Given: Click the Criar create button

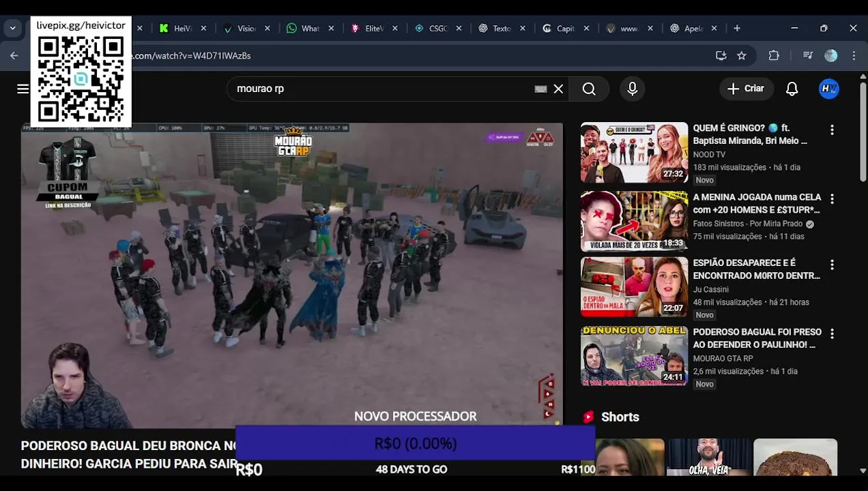Looking at the screenshot, I should click(x=746, y=89).
